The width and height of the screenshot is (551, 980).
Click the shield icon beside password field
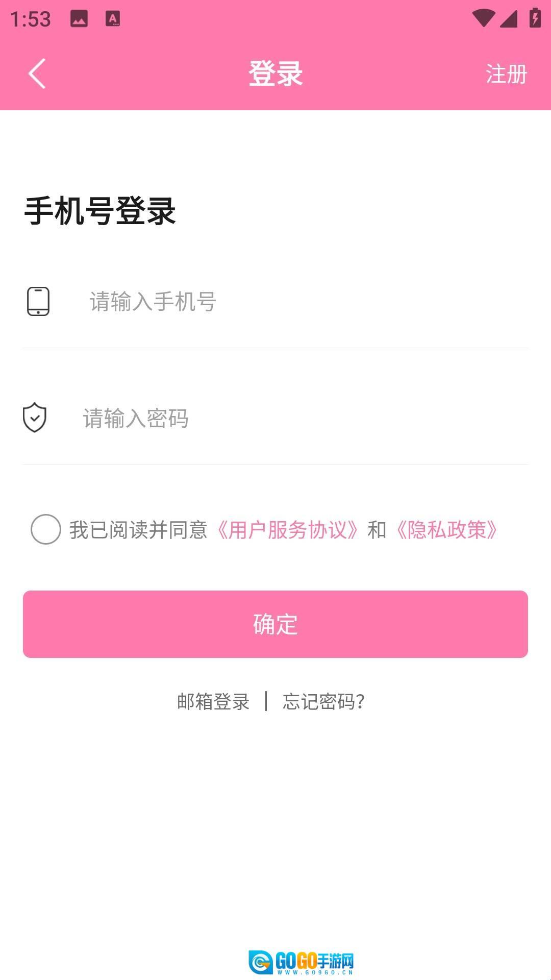(x=35, y=418)
